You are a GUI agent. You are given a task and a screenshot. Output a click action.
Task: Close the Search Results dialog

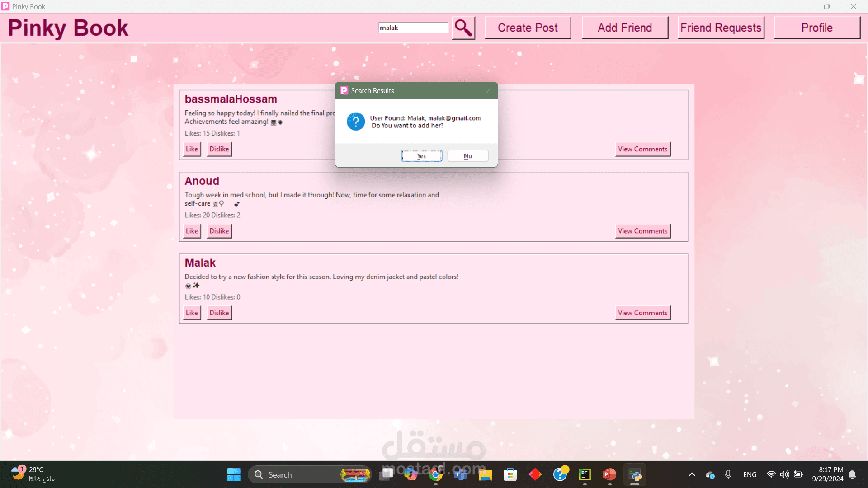pyautogui.click(x=488, y=91)
